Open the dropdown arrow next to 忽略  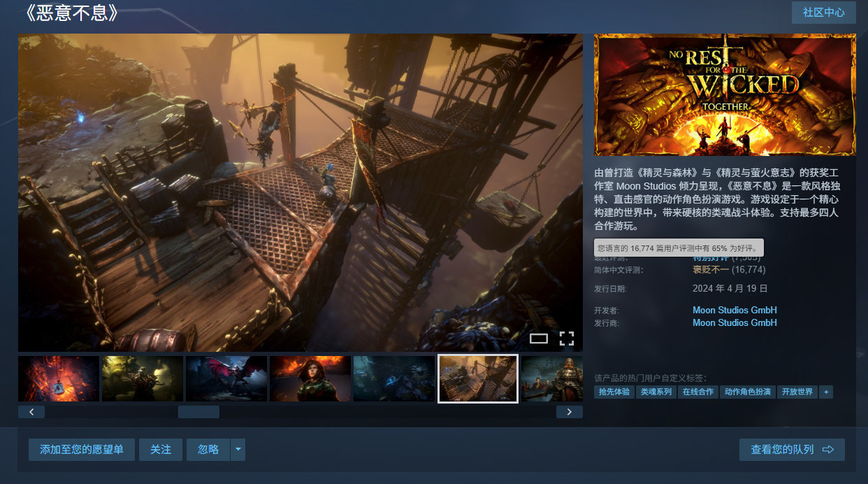238,450
